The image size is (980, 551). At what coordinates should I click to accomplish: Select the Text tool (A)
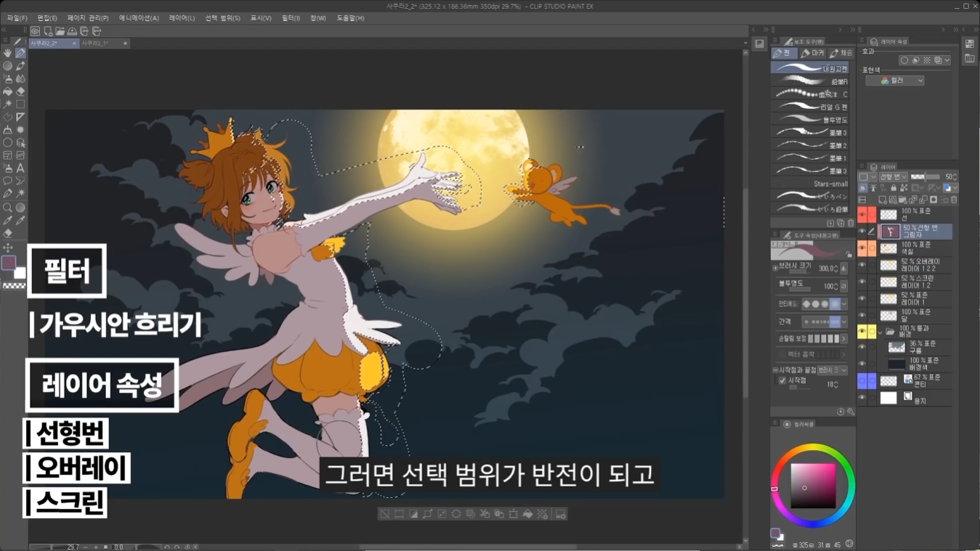tap(20, 168)
